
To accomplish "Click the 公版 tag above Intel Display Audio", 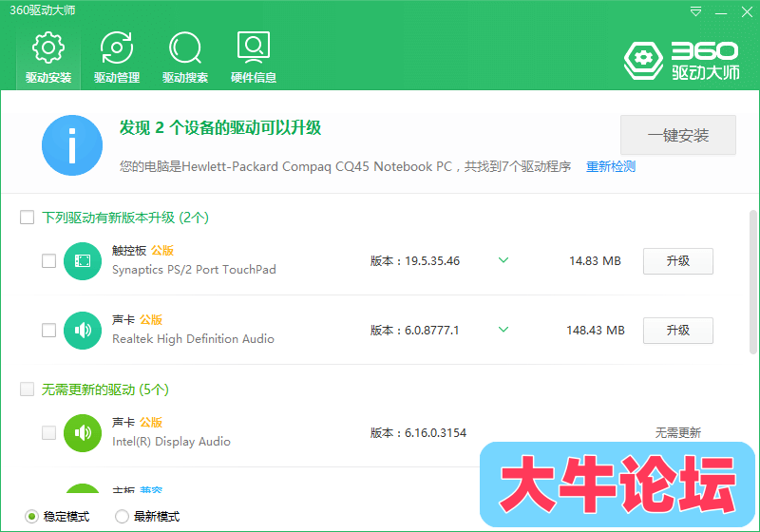I will tap(151, 423).
